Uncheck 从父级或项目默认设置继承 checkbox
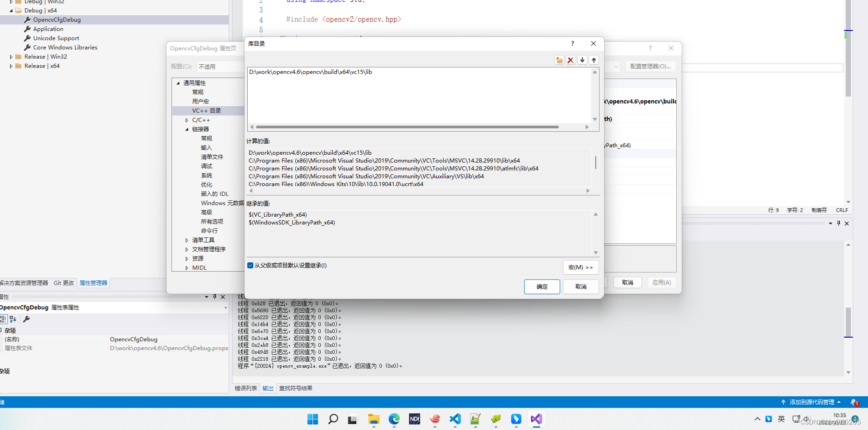This screenshot has width=868, height=430. coord(250,265)
